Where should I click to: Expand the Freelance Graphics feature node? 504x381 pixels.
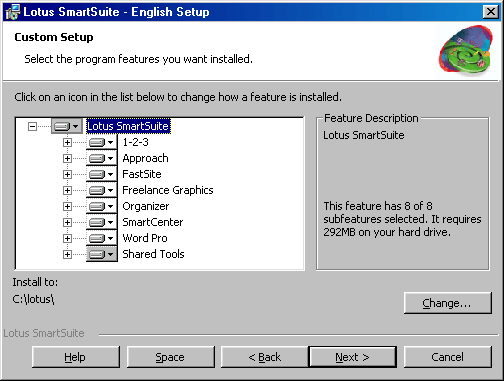point(67,190)
